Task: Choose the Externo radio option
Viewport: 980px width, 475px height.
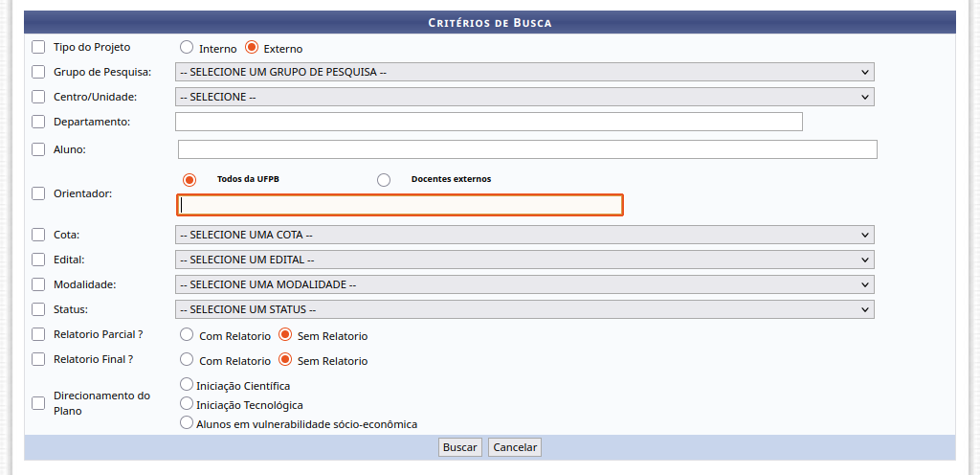Action: [x=253, y=48]
